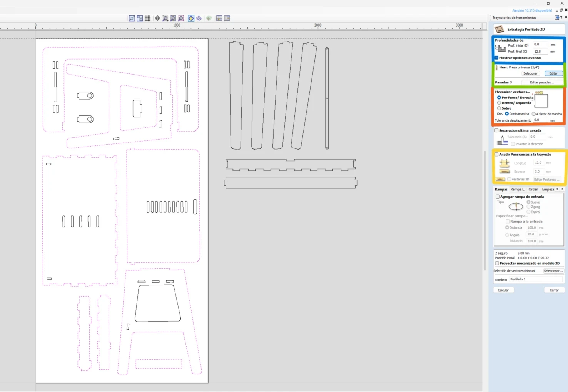
Task: Click the pin icon of toolpath panel
Action: pos(566,17)
